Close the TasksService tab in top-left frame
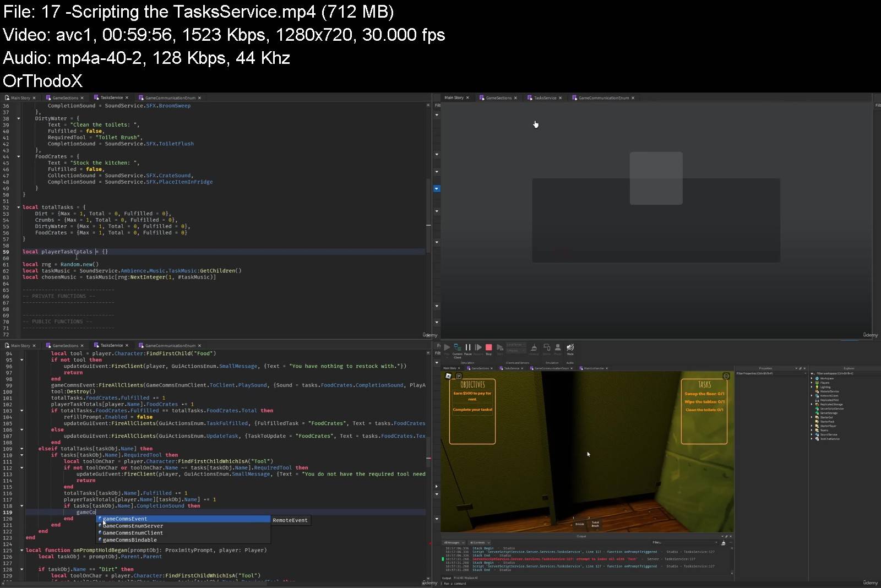 (127, 98)
